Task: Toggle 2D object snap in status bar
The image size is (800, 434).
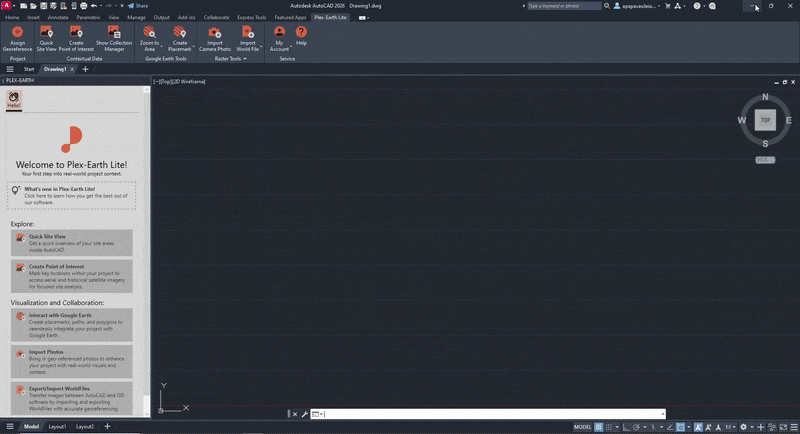Action: 681,427
